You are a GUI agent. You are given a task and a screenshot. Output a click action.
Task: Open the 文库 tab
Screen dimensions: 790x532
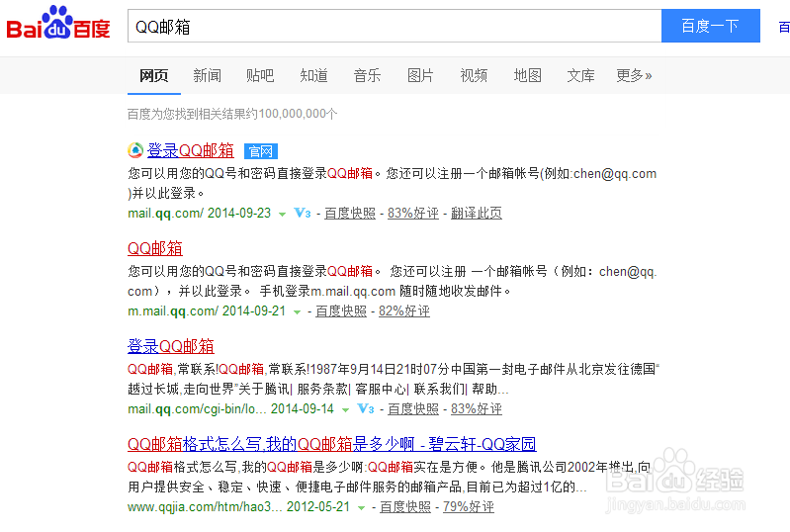tap(580, 75)
